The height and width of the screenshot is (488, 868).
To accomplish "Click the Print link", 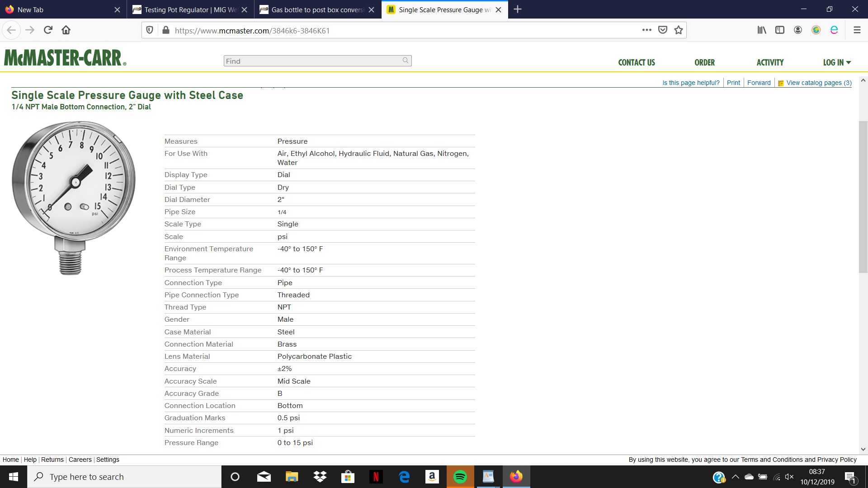I will (x=733, y=83).
